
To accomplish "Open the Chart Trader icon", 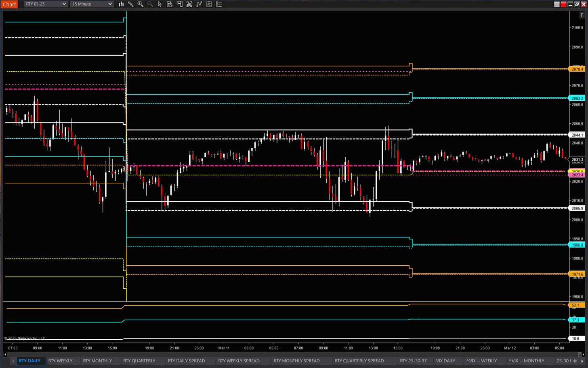I will coord(179,4).
